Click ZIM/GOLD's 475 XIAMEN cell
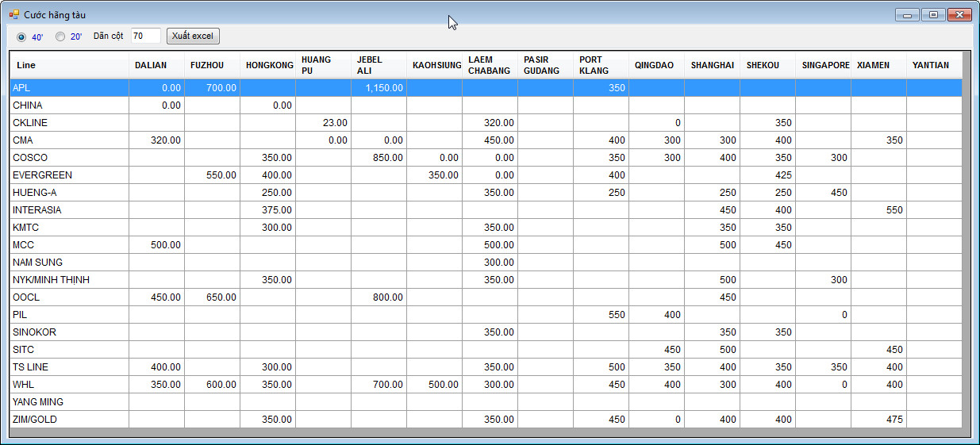980x445 pixels. point(878,419)
